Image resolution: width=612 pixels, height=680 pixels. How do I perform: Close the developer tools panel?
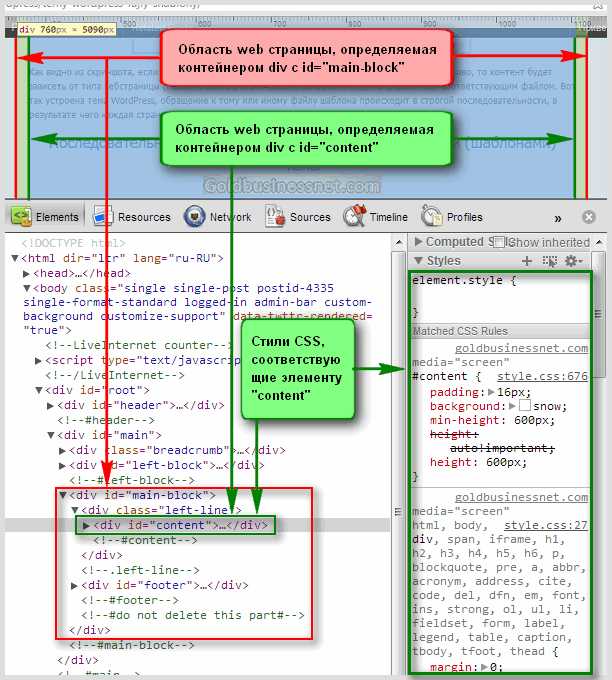coord(590,217)
